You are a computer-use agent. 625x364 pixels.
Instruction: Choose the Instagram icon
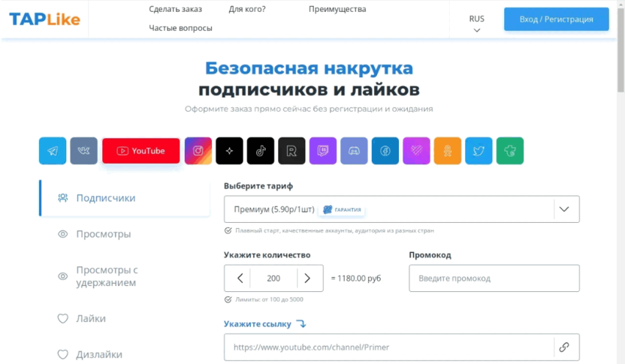(198, 151)
